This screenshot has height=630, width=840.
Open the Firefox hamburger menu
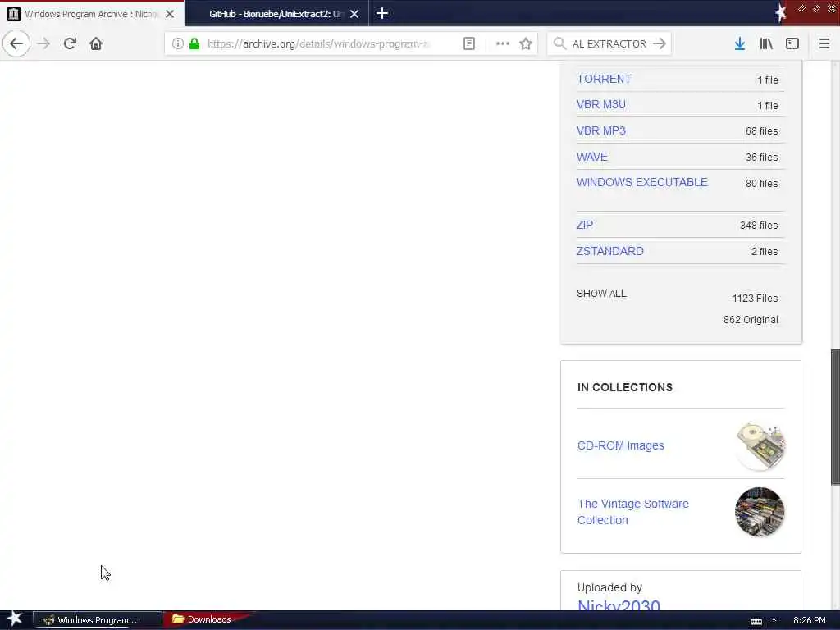pos(824,43)
